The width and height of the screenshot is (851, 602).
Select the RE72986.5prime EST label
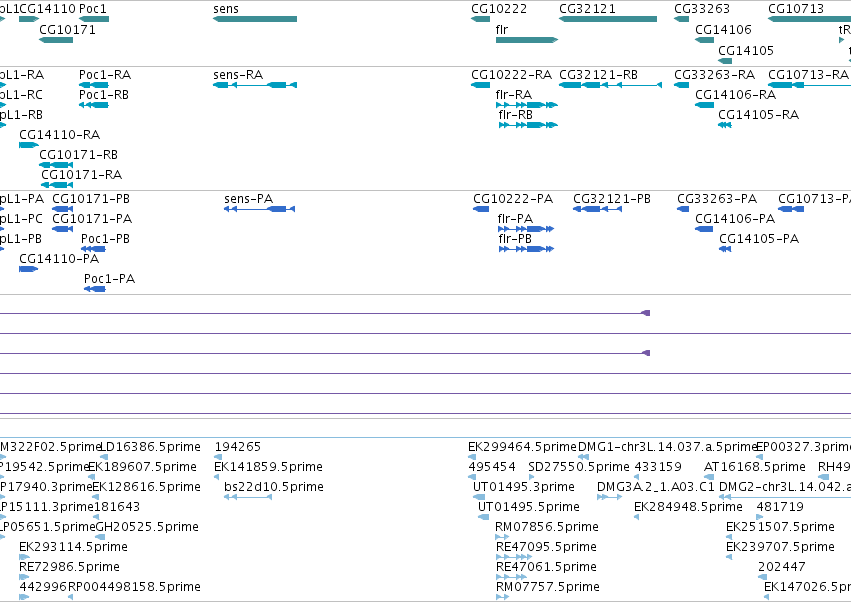tap(69, 567)
